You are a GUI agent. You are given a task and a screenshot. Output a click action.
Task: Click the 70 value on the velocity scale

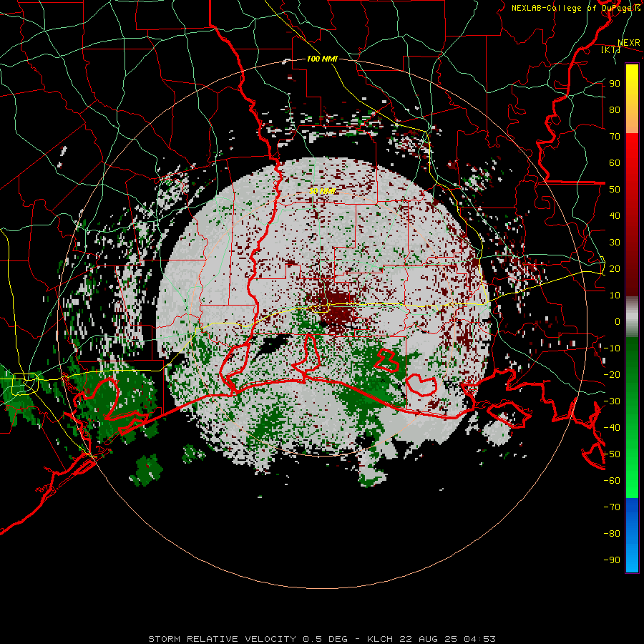click(615, 137)
